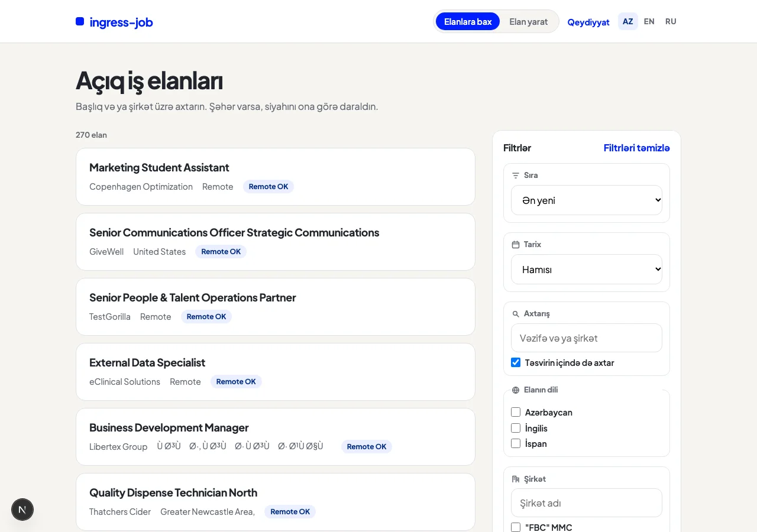The width and height of the screenshot is (757, 532).
Task: Click the 270 elan count text
Action: coord(91,135)
